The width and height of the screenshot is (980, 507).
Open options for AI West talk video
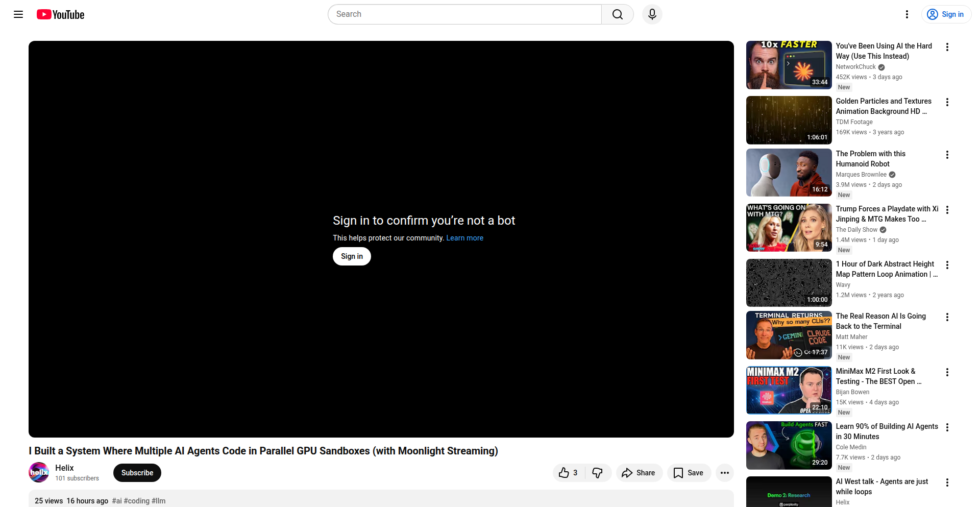[947, 482]
